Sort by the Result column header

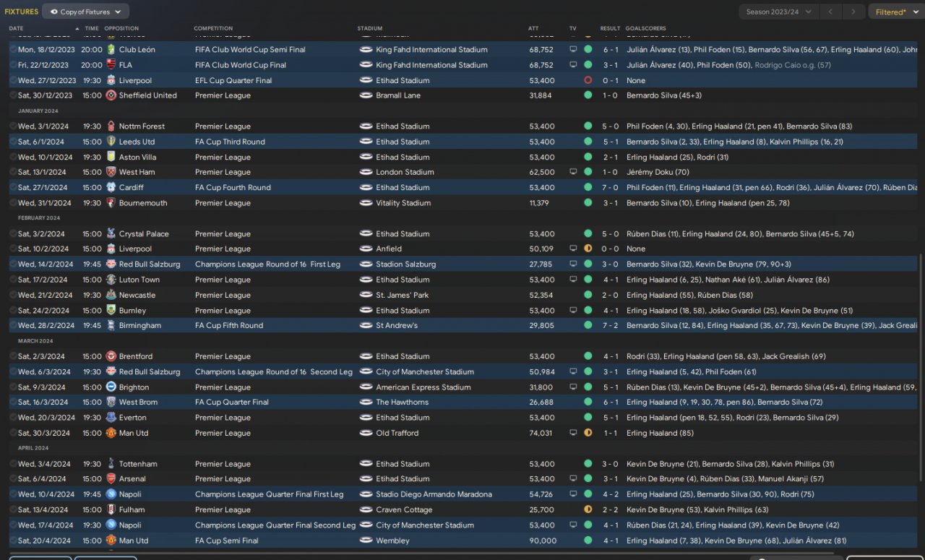tap(611, 28)
